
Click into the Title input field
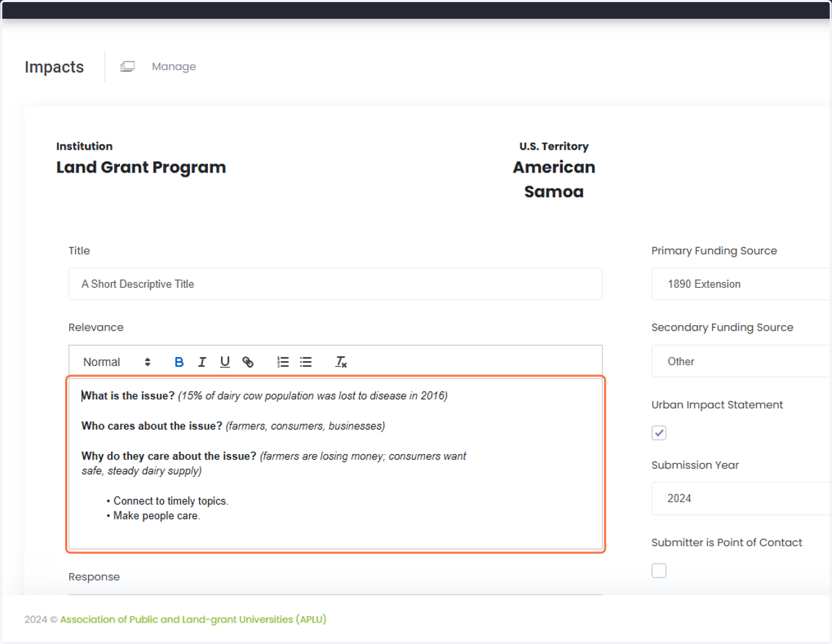coord(336,284)
